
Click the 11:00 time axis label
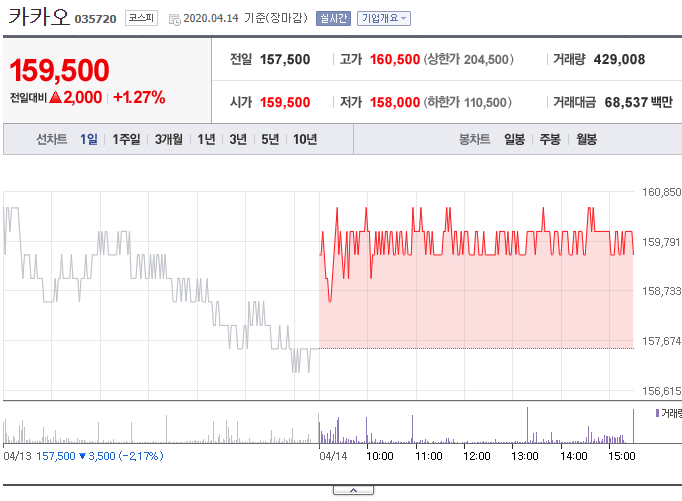[428, 456]
